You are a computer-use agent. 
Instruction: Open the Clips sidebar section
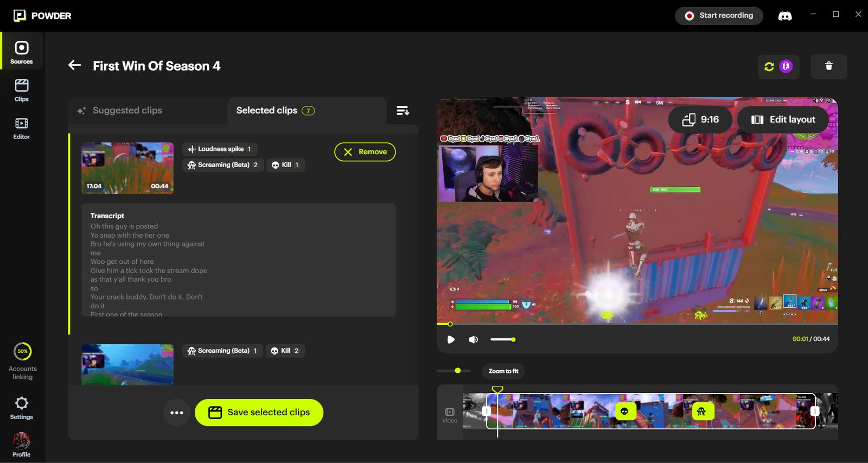[22, 90]
